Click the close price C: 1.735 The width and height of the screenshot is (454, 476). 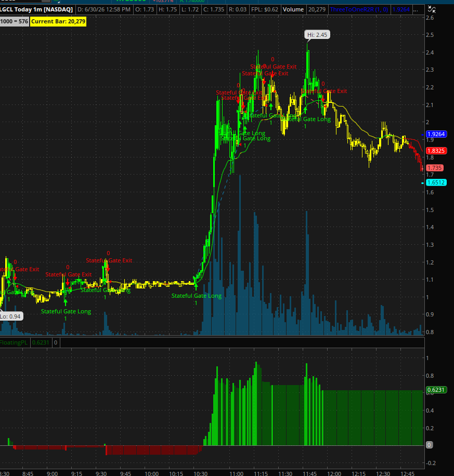(x=214, y=9)
